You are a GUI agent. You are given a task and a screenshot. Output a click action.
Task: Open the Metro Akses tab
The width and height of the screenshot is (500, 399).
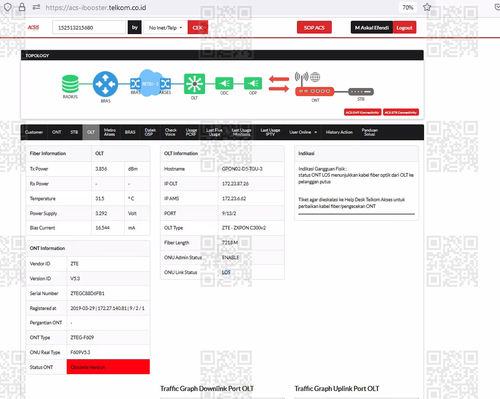pos(110,132)
